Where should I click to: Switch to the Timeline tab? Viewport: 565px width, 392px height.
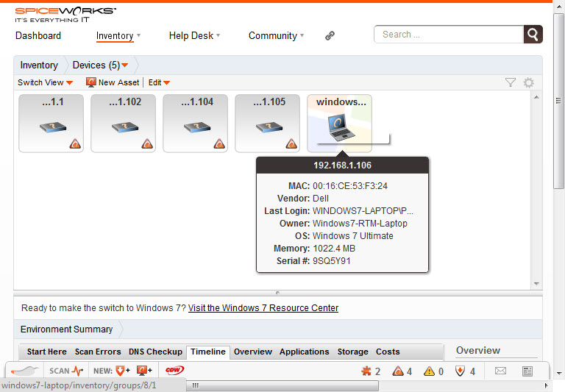click(208, 352)
